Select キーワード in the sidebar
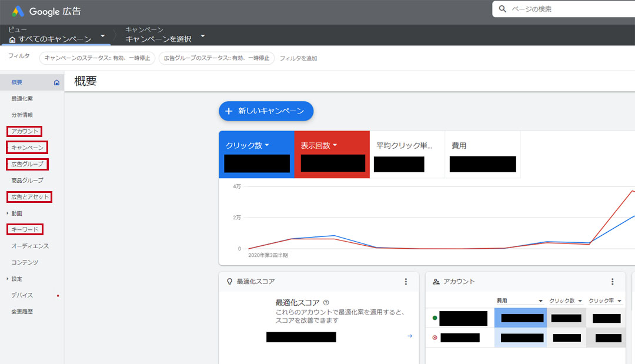The width and height of the screenshot is (635, 364). tap(24, 229)
